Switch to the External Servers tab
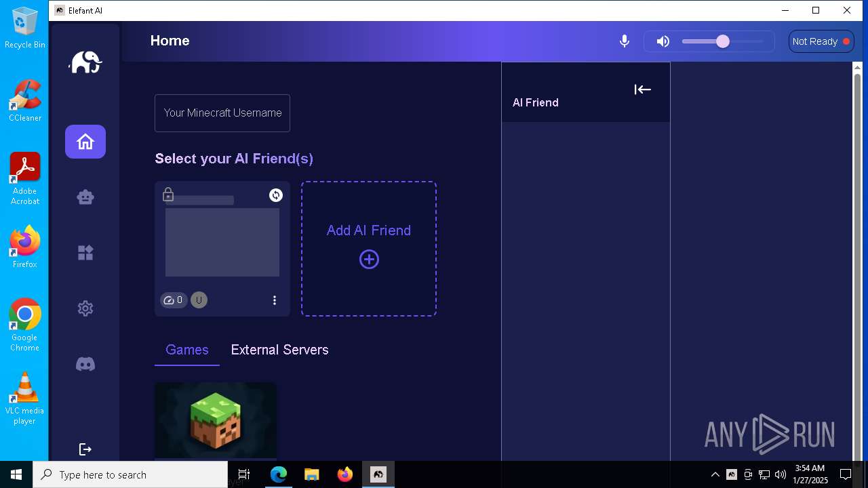Viewport: 868px width, 488px height. tap(279, 350)
